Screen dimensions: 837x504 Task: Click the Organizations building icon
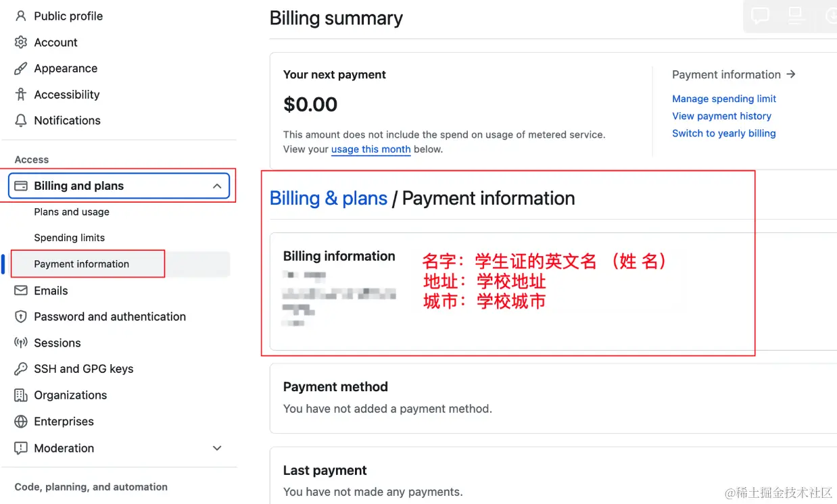[x=21, y=395]
